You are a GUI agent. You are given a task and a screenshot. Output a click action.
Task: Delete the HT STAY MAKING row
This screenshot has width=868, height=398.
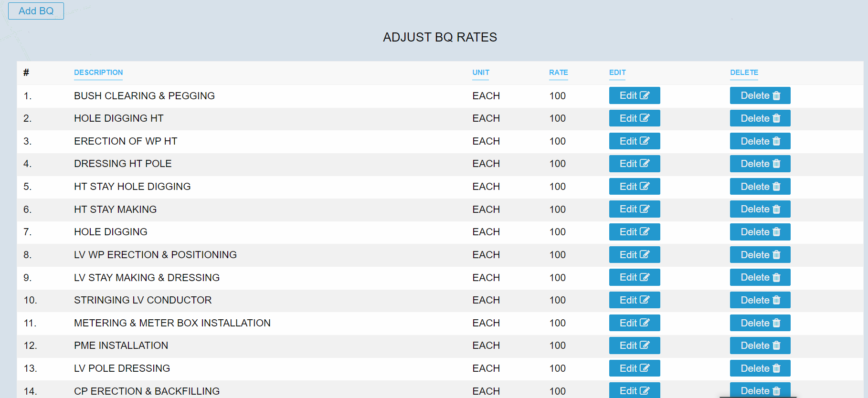pyautogui.click(x=760, y=209)
